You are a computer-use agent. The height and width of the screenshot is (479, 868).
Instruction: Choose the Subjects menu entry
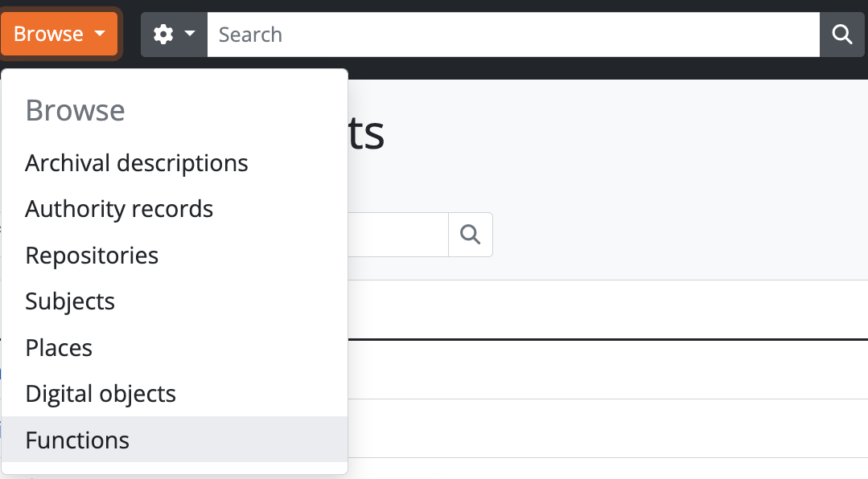[70, 301]
